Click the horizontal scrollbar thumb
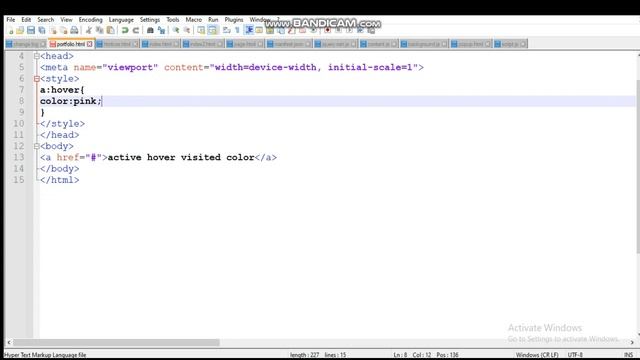This screenshot has width=640, height=360. coord(116,342)
